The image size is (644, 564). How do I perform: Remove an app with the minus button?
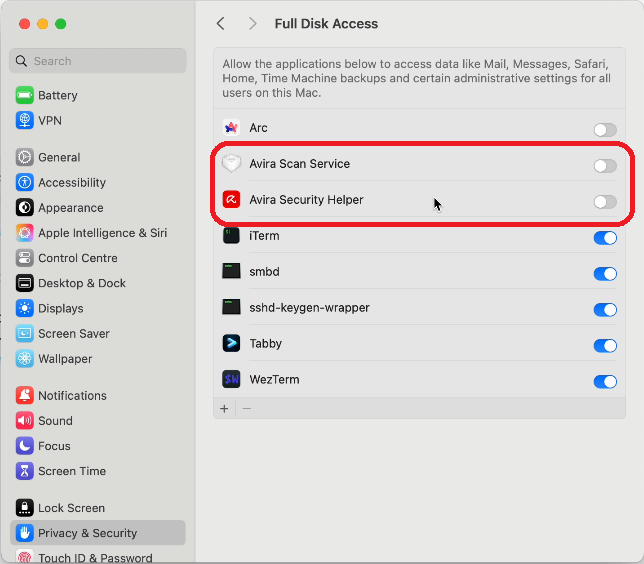[246, 409]
